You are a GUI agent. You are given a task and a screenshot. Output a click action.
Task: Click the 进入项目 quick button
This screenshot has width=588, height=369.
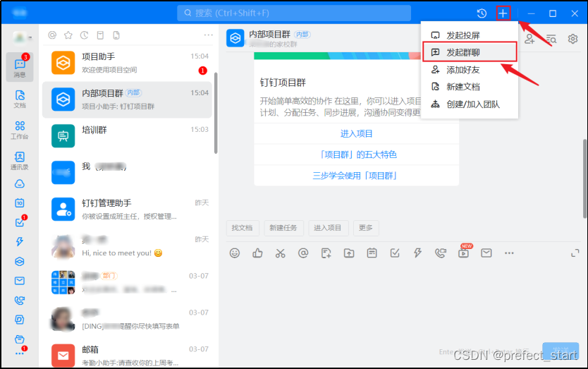coord(328,228)
